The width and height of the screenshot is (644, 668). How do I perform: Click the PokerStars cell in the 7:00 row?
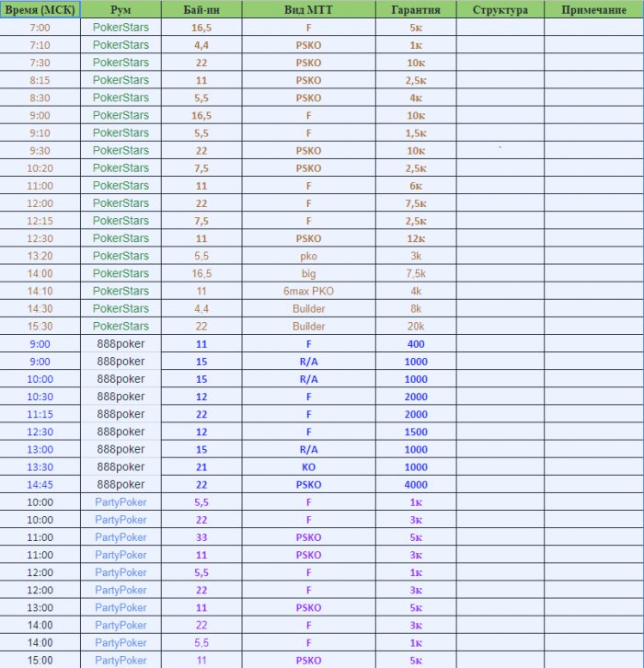click(x=121, y=28)
